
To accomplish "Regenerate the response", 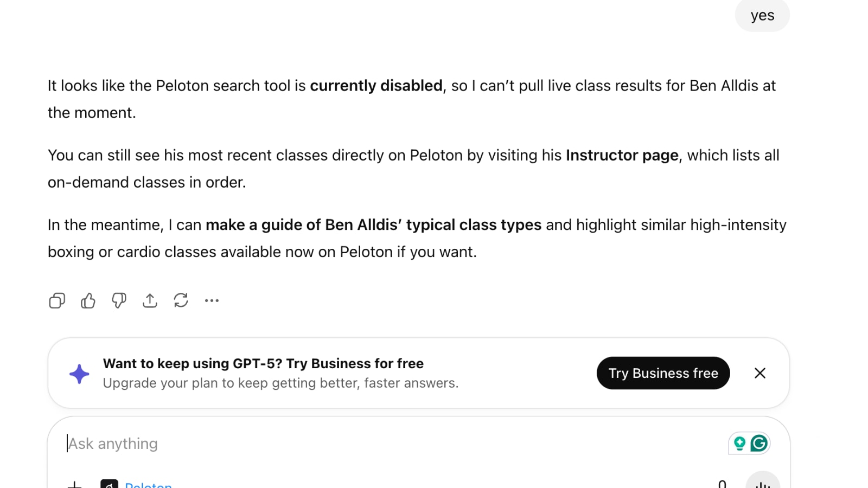I will point(181,300).
